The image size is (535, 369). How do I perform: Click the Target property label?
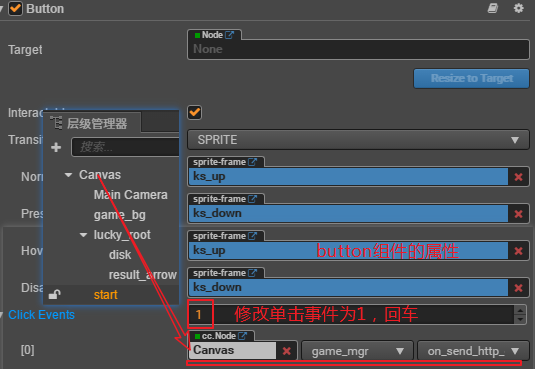tap(25, 50)
